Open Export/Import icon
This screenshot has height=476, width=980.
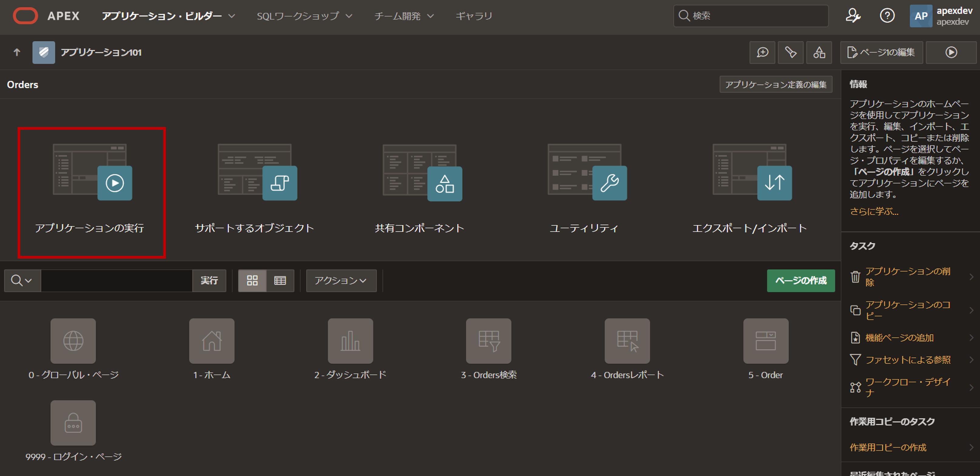click(x=774, y=183)
